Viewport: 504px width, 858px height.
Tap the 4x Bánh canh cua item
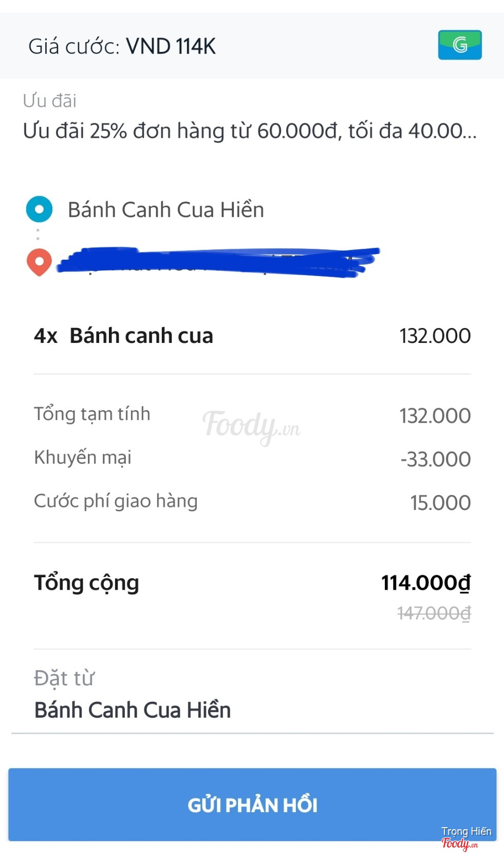[124, 336]
